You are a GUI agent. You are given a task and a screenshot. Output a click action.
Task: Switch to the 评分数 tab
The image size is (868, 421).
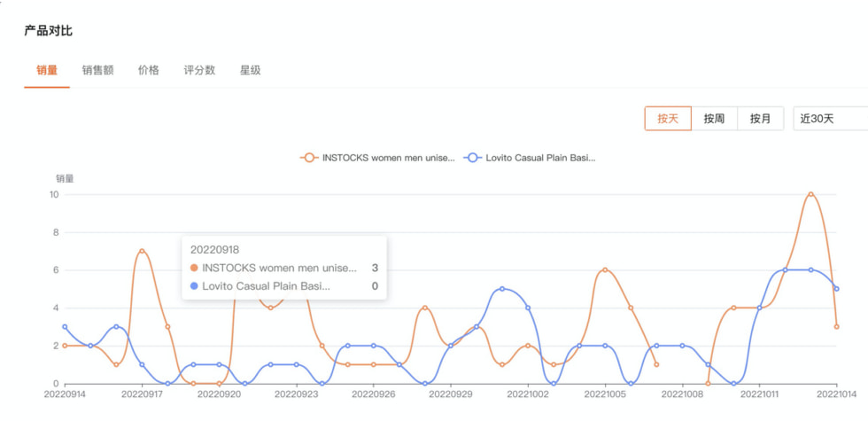[x=199, y=70]
